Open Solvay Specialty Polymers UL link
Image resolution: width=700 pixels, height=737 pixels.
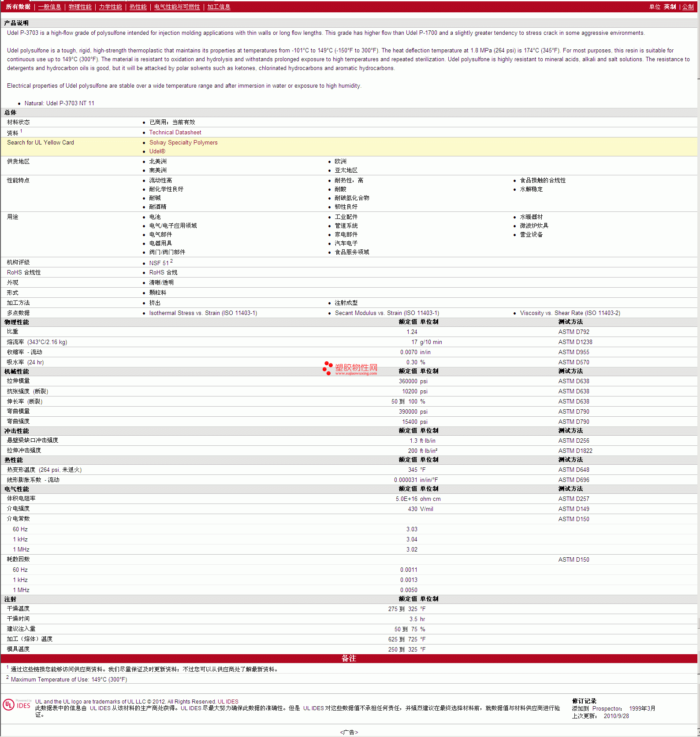183,142
